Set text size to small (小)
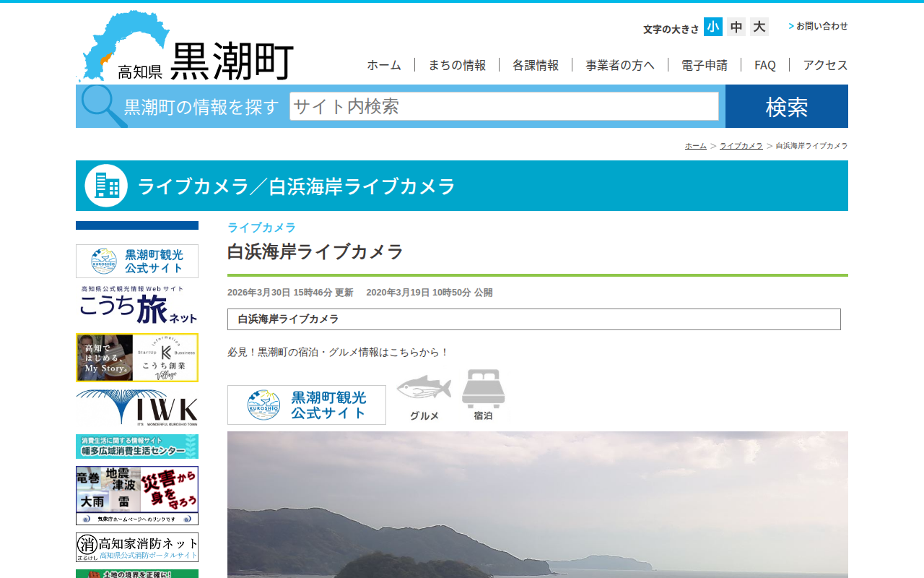The width and height of the screenshot is (924, 578). pos(713,27)
